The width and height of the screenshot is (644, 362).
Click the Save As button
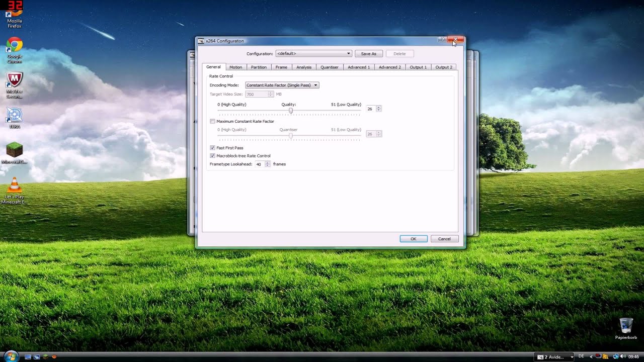[x=369, y=53]
